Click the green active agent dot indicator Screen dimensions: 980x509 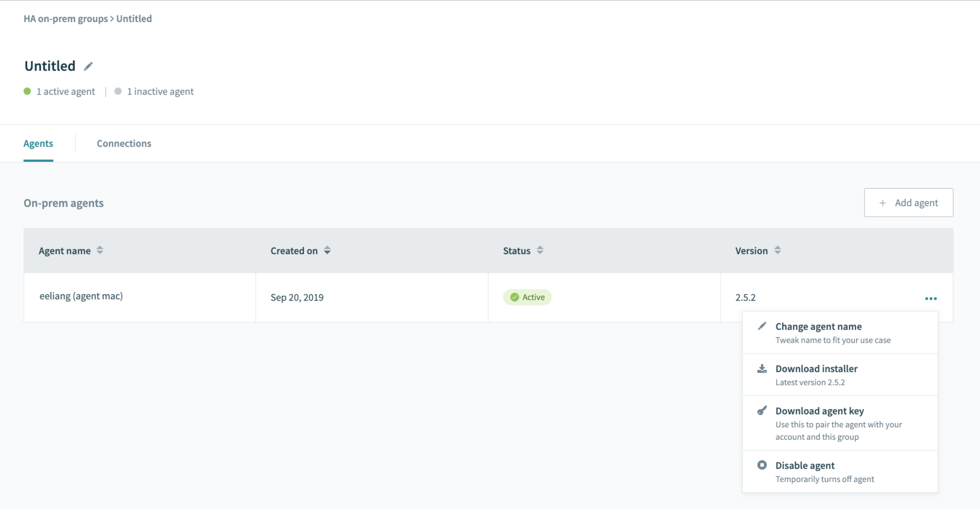pos(27,91)
